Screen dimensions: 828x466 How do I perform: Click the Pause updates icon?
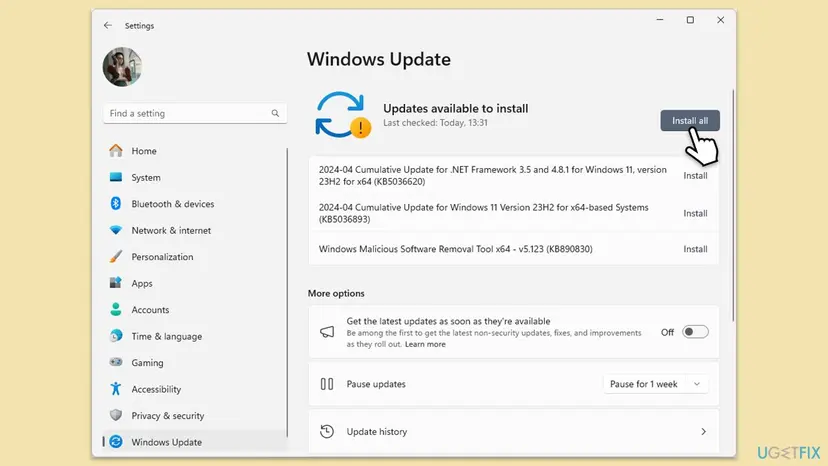click(x=327, y=384)
